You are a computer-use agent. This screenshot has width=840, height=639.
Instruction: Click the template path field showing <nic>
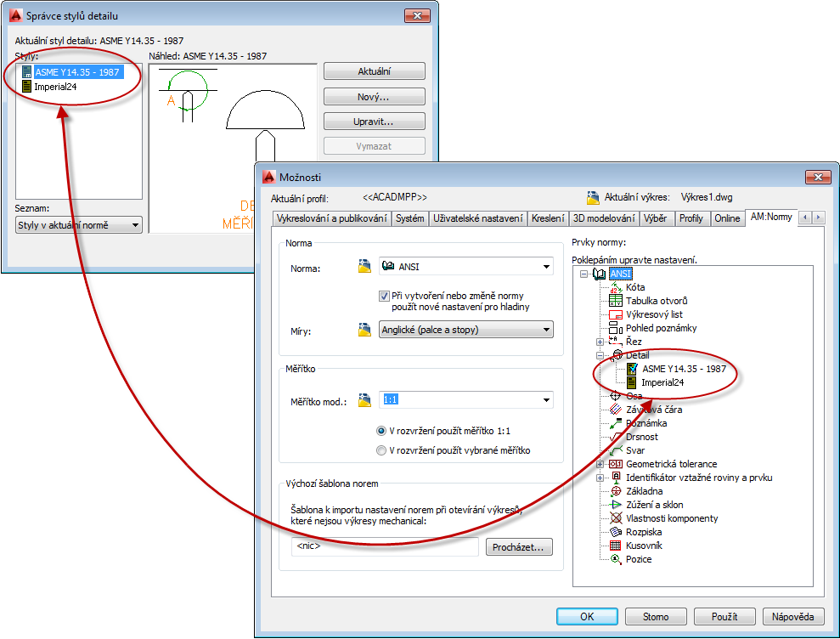[x=385, y=546]
